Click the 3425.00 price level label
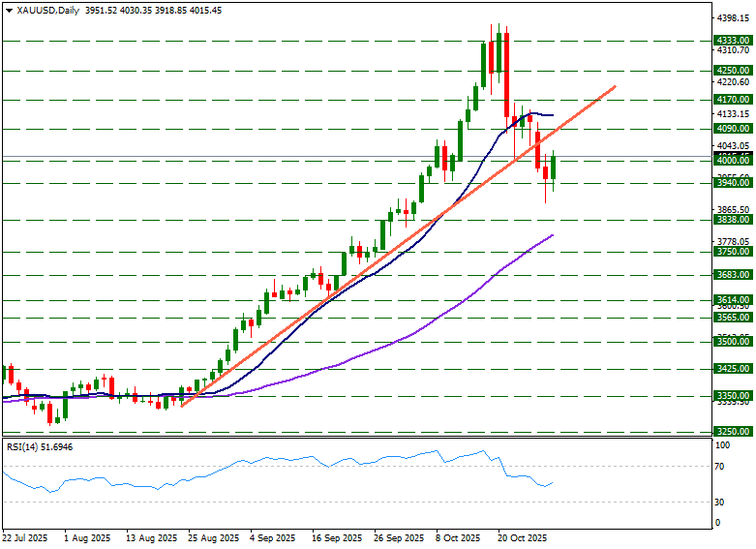This screenshot has height=549, width=756. (x=732, y=369)
